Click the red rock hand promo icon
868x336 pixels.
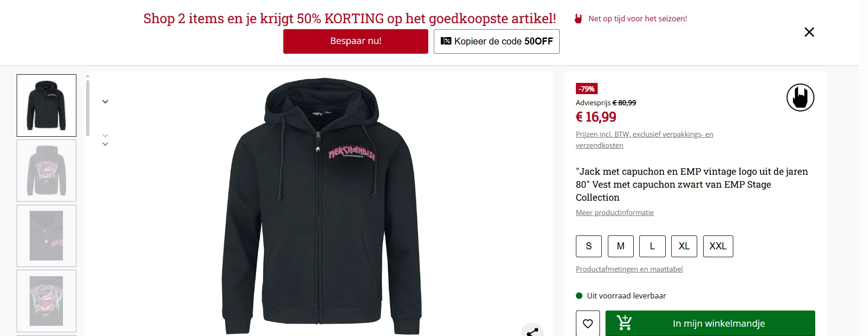pos(578,19)
